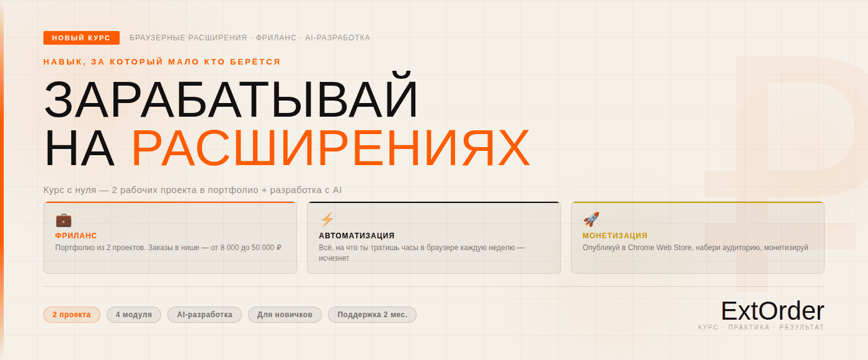Click the ExtOrder logo
The width and height of the screenshot is (868, 360).
[x=773, y=311]
